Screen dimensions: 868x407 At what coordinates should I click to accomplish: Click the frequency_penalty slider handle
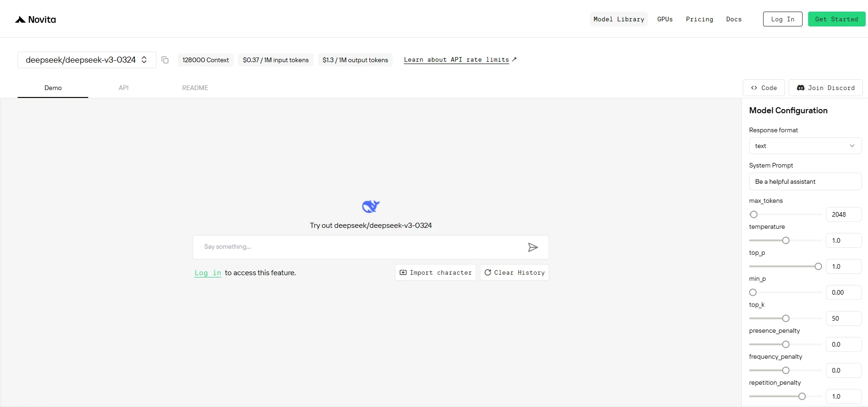pyautogui.click(x=786, y=370)
